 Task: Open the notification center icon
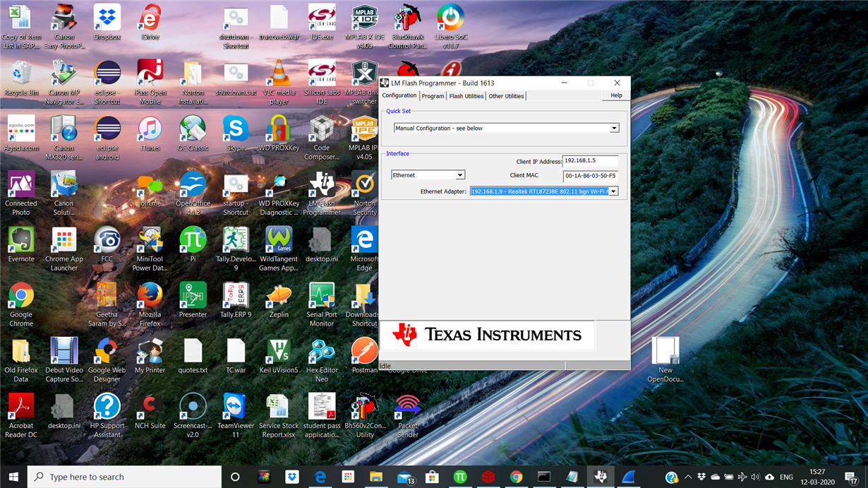tap(851, 477)
